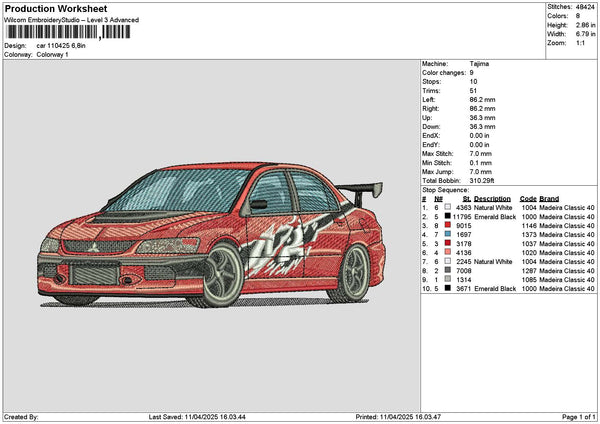The image size is (600, 424).
Task: Click the barcode under the Wilcom header
Action: [x=68, y=32]
